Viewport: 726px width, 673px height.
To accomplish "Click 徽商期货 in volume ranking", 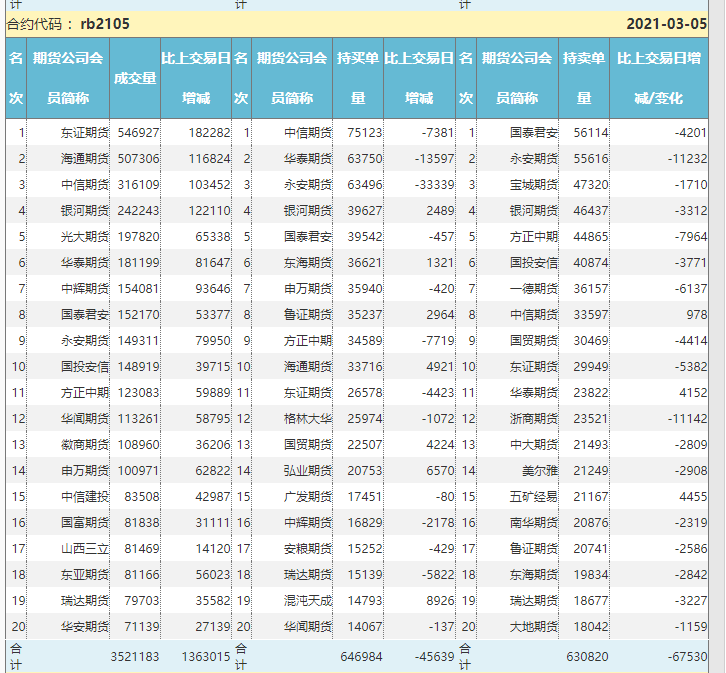I will click(85, 444).
